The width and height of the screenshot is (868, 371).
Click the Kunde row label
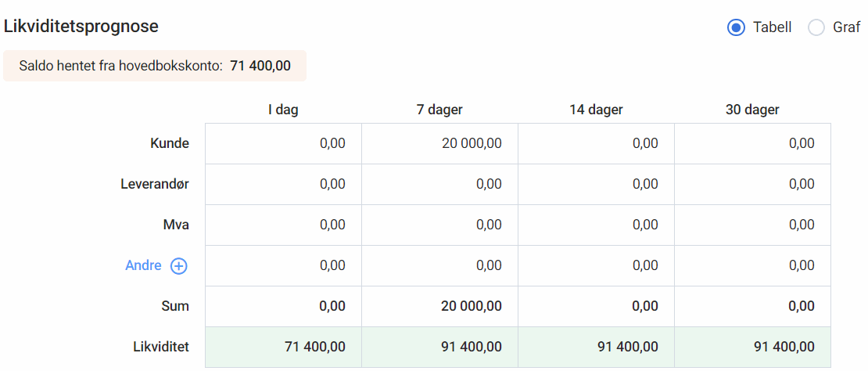coord(170,144)
